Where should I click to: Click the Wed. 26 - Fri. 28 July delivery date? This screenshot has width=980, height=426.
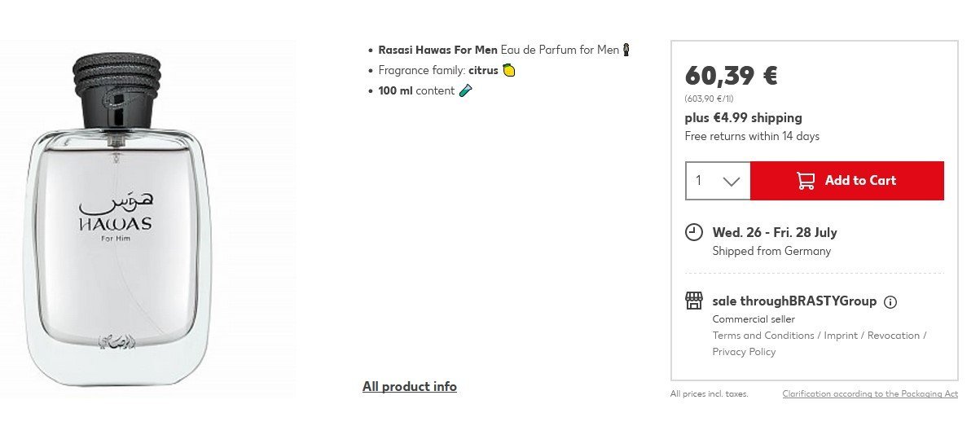(x=775, y=233)
